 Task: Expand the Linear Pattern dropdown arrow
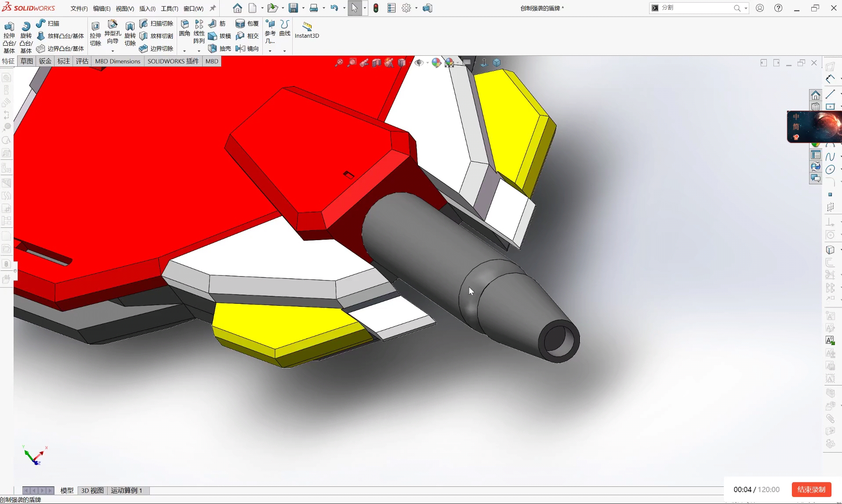pyautogui.click(x=199, y=50)
